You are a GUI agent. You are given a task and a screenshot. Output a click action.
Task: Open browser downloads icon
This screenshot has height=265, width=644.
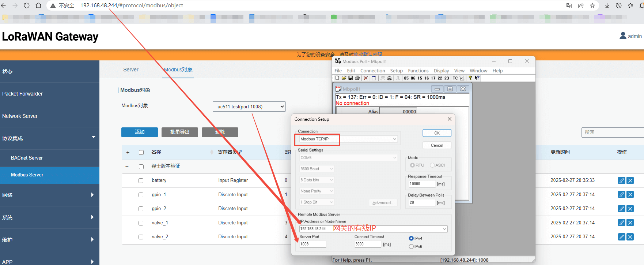[607, 5]
